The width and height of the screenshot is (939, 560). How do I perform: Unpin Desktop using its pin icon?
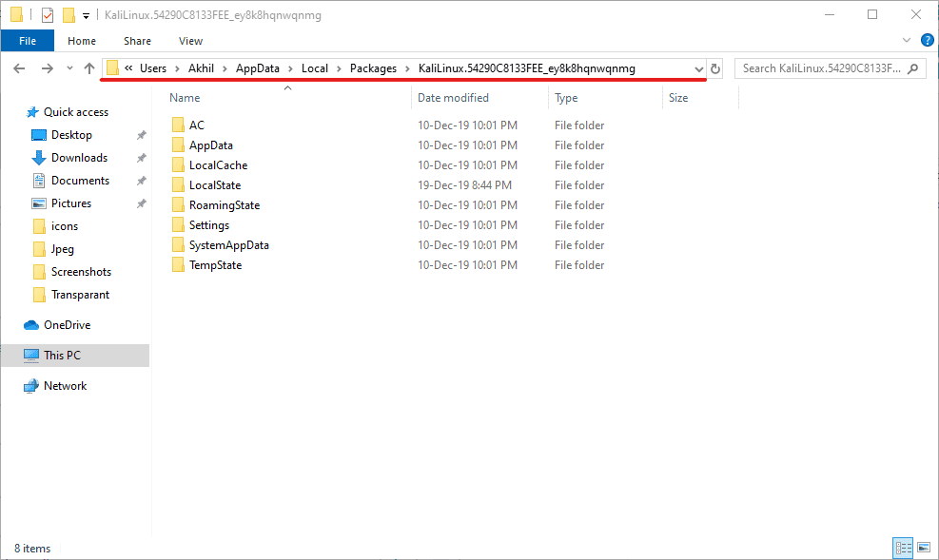142,135
